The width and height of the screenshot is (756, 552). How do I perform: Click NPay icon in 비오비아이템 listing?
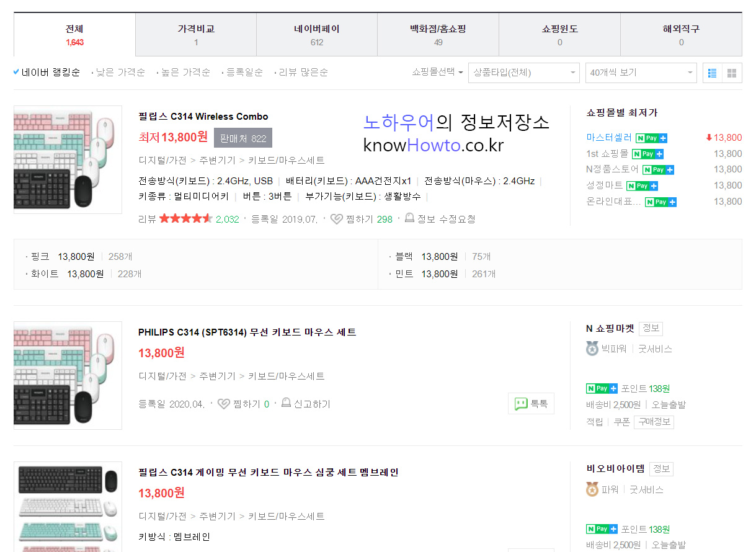tap(602, 529)
